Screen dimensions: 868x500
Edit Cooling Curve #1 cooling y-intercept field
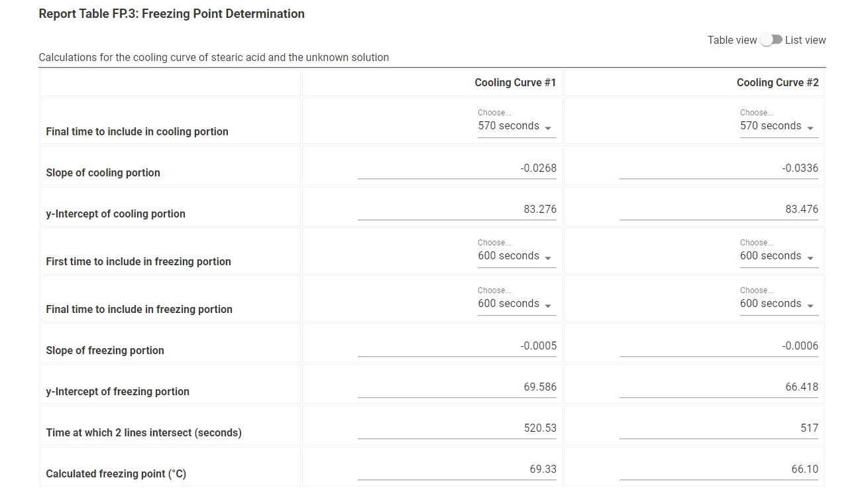pyautogui.click(x=457, y=210)
